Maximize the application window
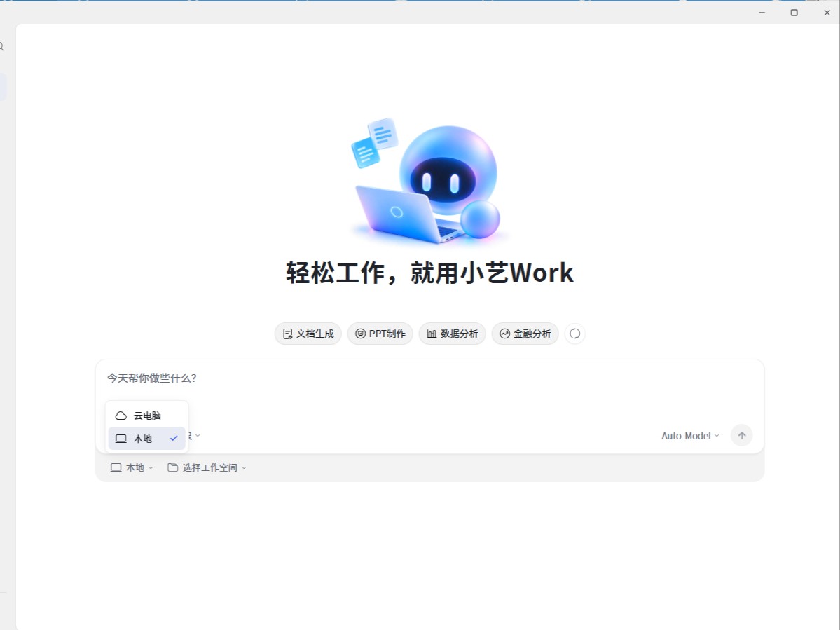 (794, 13)
